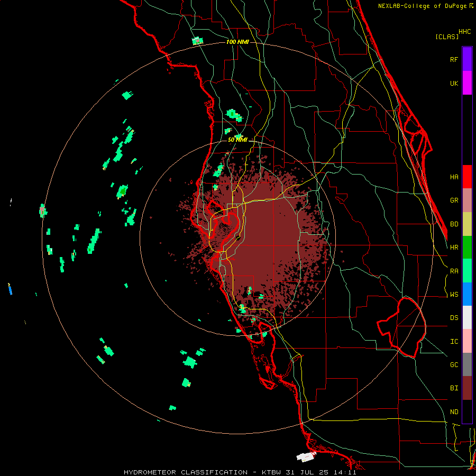Screen dimensions: 476x476
Task: Click the RF purple legend swatch
Action: [x=467, y=59]
